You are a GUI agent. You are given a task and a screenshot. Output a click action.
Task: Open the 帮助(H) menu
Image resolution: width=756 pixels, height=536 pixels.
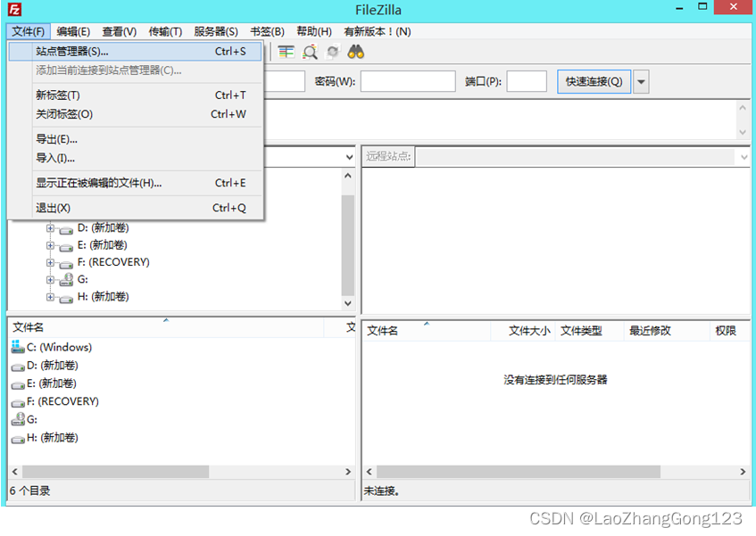pyautogui.click(x=314, y=32)
